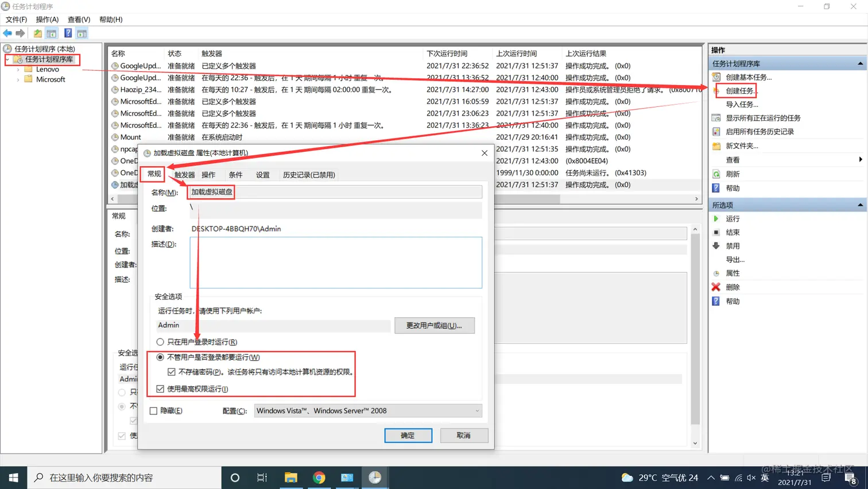868x489 pixels.
Task: Switch to the 触发器 tab in dialog
Action: (x=184, y=175)
